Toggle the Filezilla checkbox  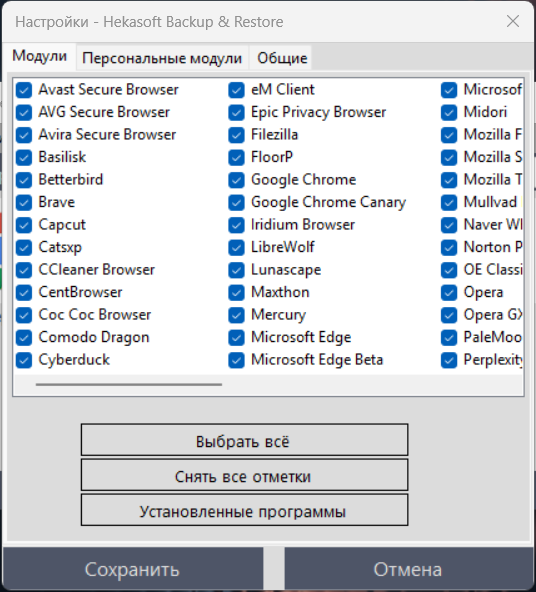236,135
